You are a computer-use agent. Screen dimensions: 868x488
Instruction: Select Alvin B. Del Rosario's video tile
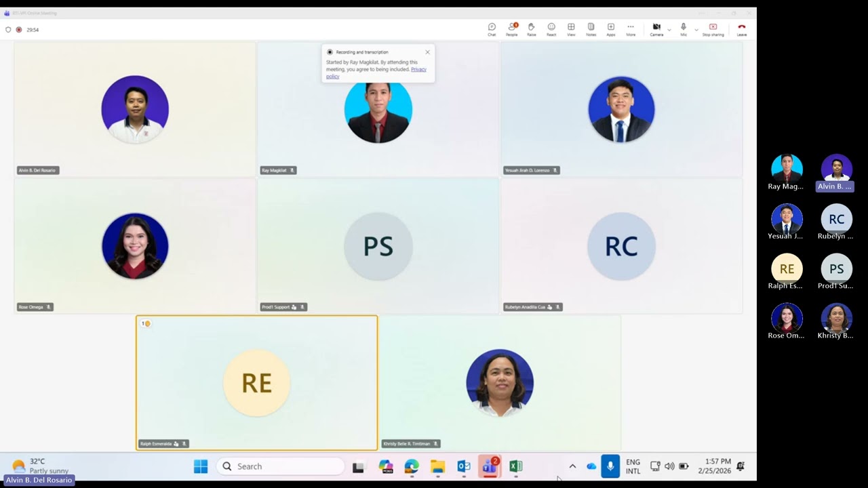click(x=135, y=109)
